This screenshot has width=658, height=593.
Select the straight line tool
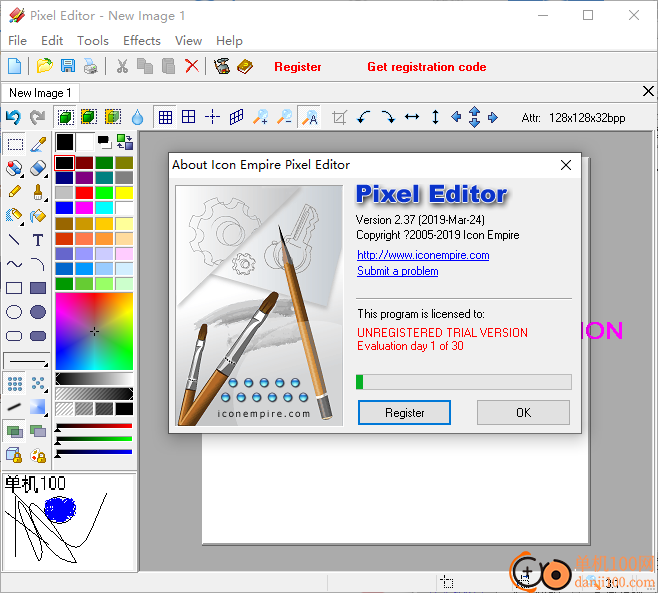(x=14, y=240)
